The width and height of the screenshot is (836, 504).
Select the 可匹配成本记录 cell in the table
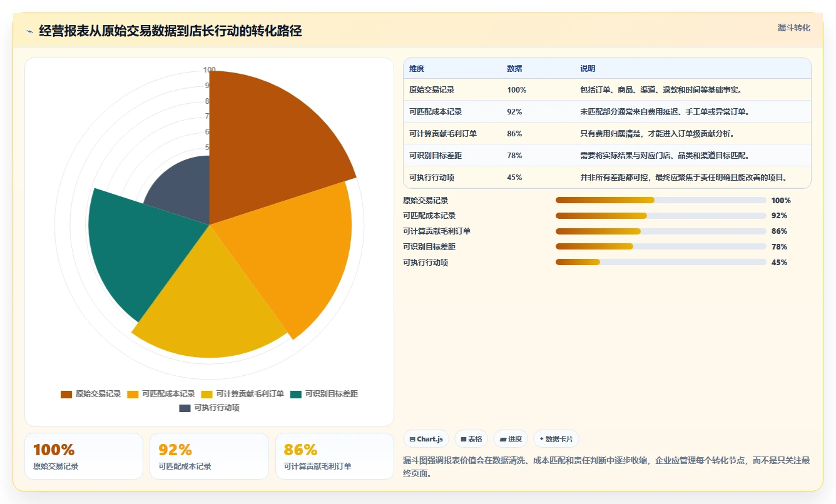tap(436, 112)
